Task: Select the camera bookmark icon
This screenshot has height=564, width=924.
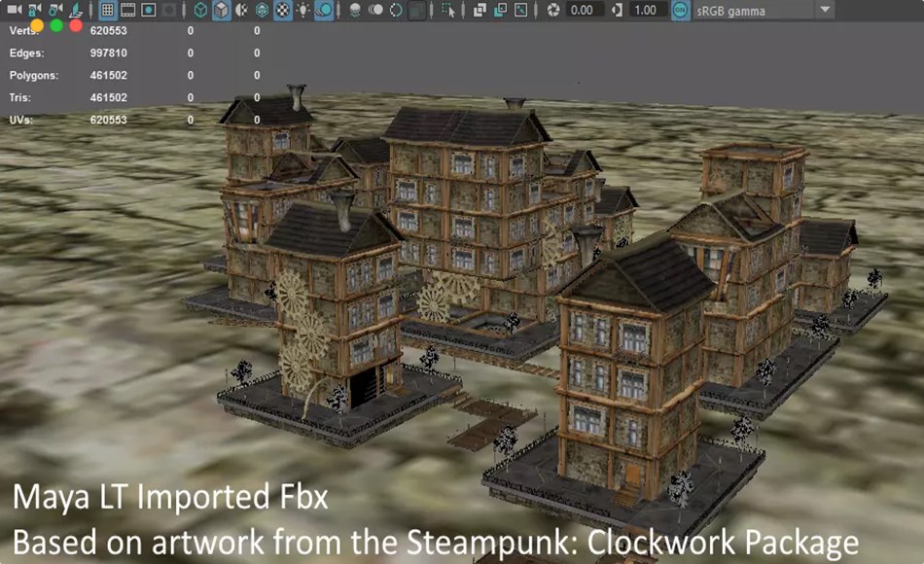Action: point(75,10)
